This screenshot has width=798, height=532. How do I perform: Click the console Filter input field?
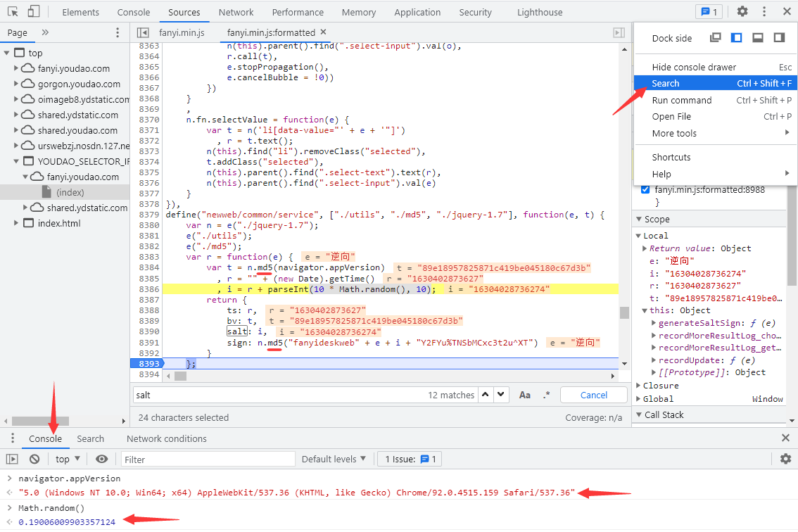[208, 459]
